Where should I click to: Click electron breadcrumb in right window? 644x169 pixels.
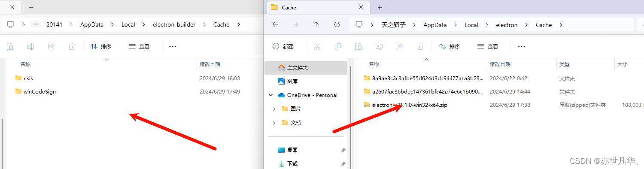coord(507,25)
